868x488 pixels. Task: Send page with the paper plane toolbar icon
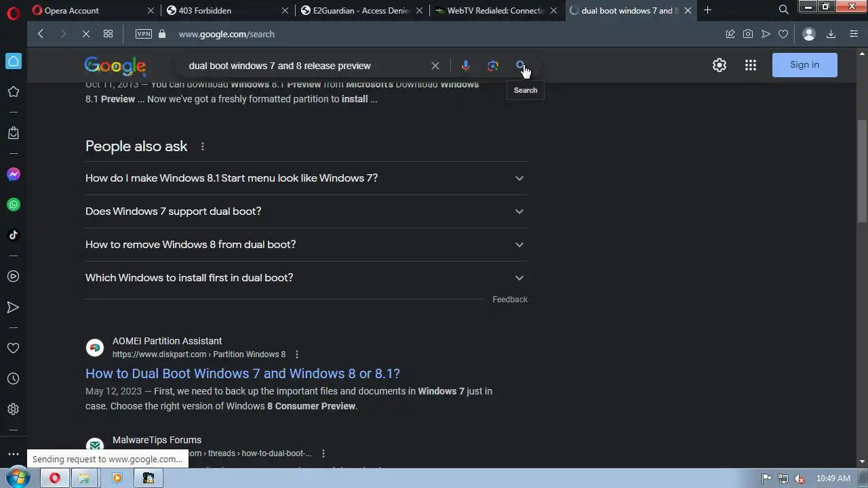(766, 34)
